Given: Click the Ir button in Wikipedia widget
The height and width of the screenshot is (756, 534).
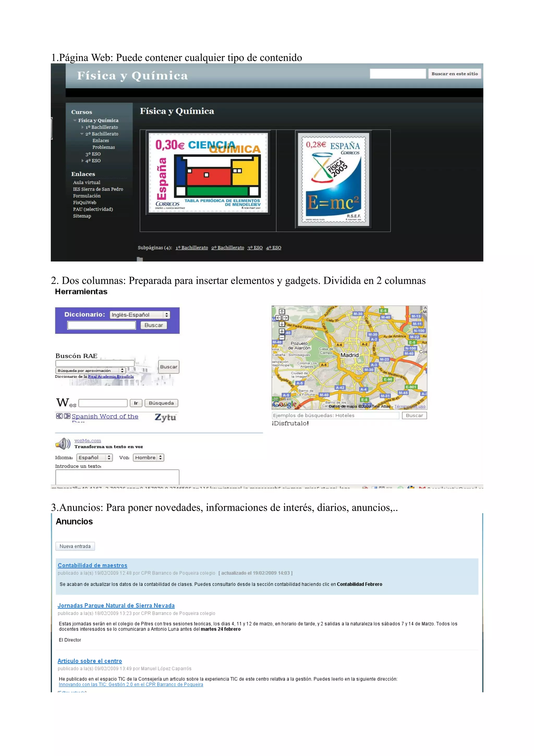Looking at the screenshot, I should click(x=136, y=403).
